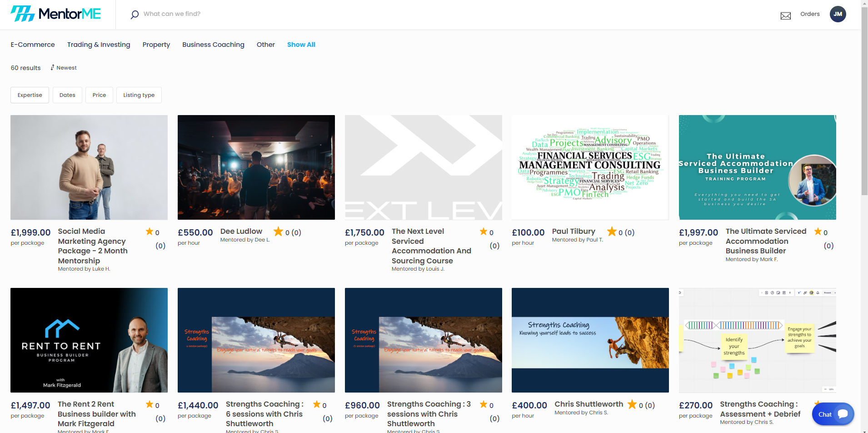Viewport: 868px width, 433px height.
Task: Open Social Media Marketing Agency Package title
Action: (x=93, y=246)
